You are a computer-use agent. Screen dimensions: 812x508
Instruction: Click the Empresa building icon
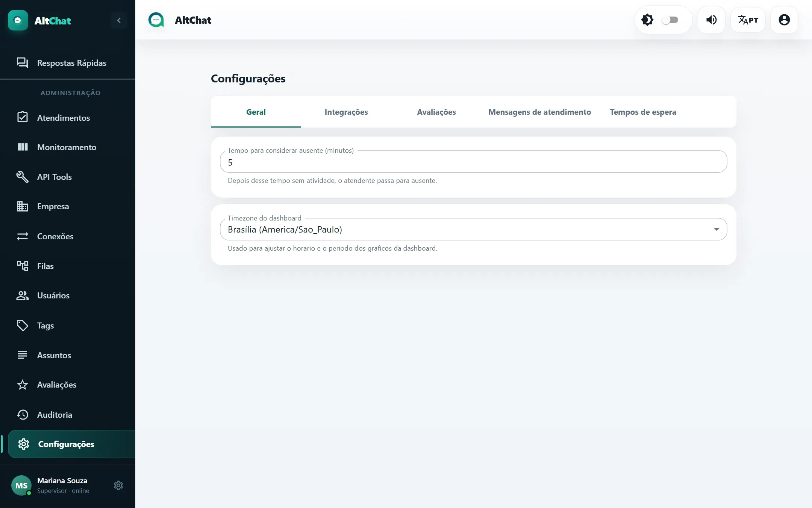[x=23, y=206]
